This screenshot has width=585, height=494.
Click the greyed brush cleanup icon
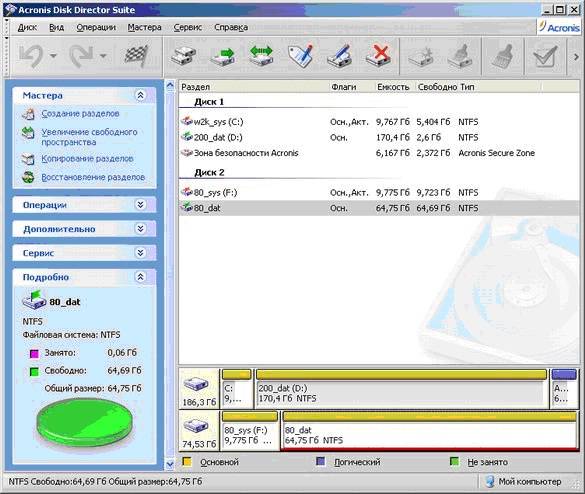pyautogui.click(x=502, y=56)
